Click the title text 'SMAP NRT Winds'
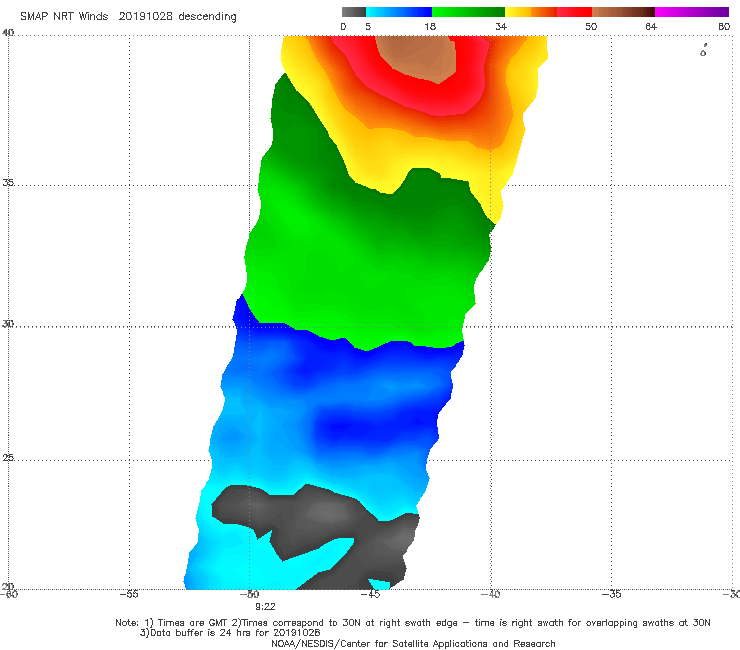The image size is (740, 650). [64, 16]
